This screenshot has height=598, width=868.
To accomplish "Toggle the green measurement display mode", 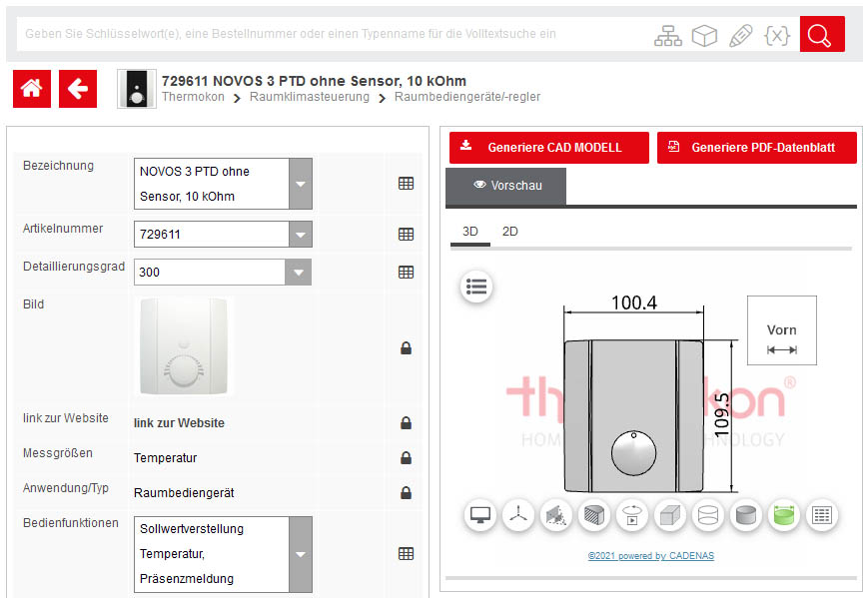I will [782, 515].
